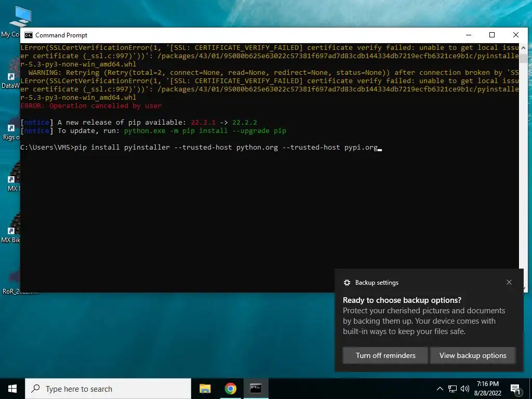Open the volume control tray icon

click(x=465, y=389)
